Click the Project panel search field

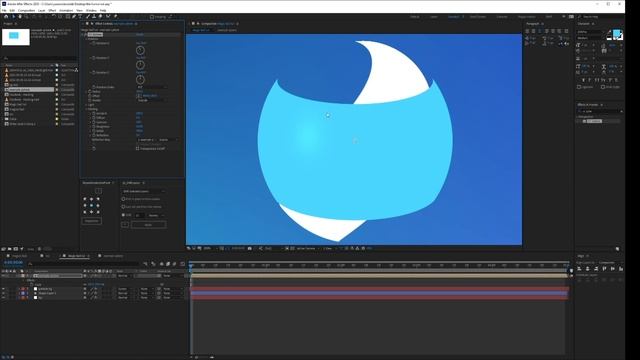pos(40,58)
